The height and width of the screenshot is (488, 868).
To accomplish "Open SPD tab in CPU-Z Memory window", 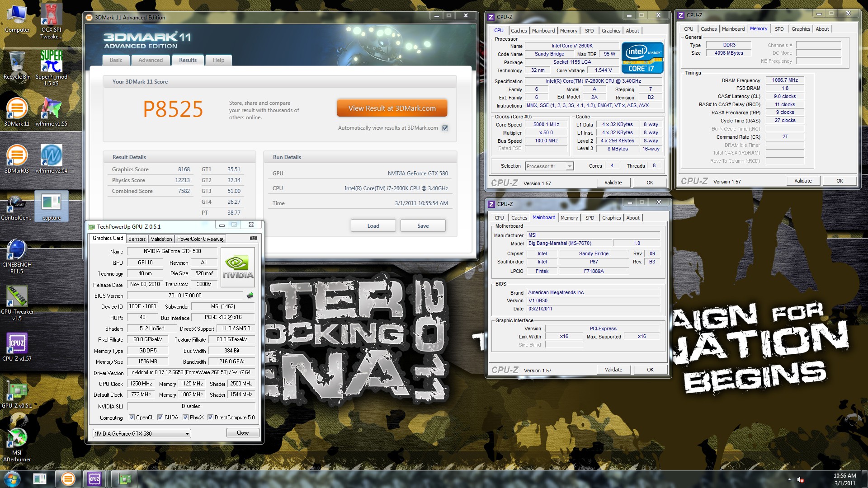I will (779, 29).
